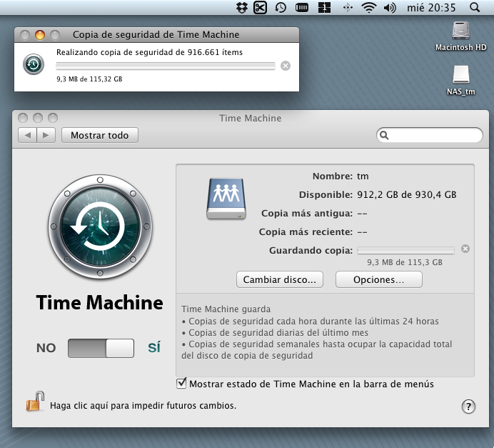Open the volume control in menu bar
The height and width of the screenshot is (448, 494).
click(390, 8)
